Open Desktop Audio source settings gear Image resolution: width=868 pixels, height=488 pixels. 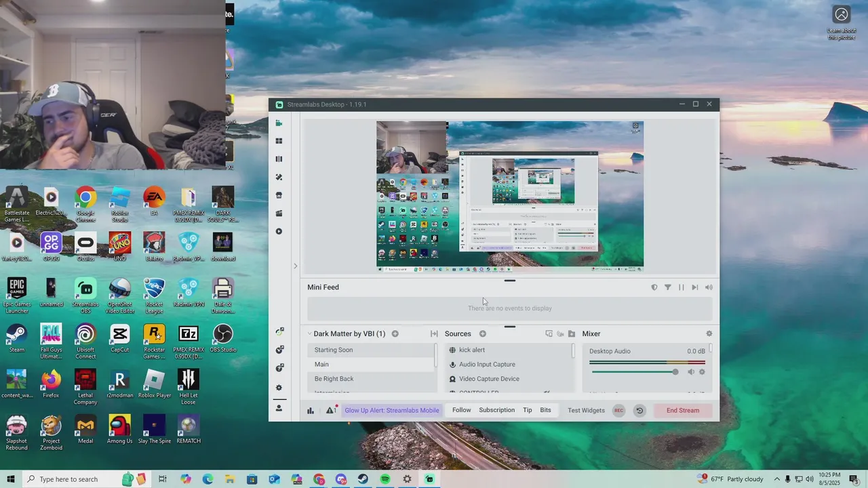pos(702,371)
